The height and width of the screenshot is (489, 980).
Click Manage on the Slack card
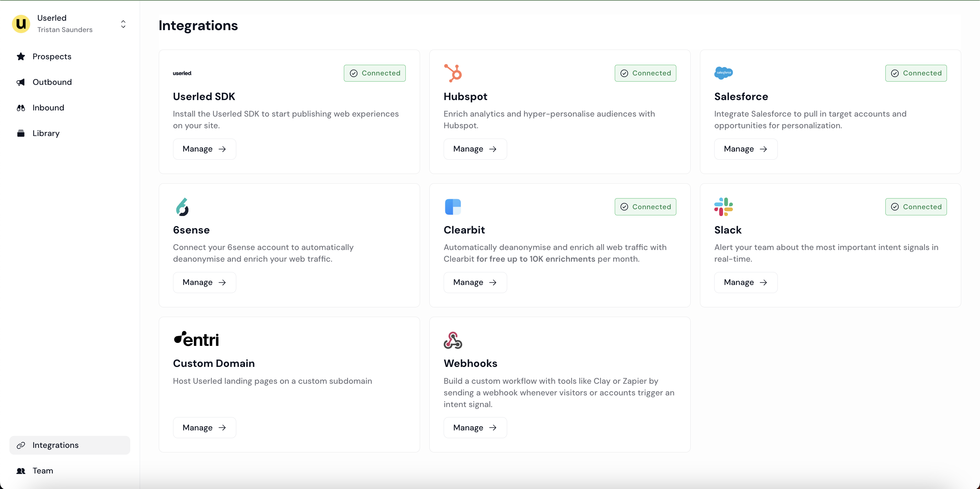pyautogui.click(x=745, y=282)
